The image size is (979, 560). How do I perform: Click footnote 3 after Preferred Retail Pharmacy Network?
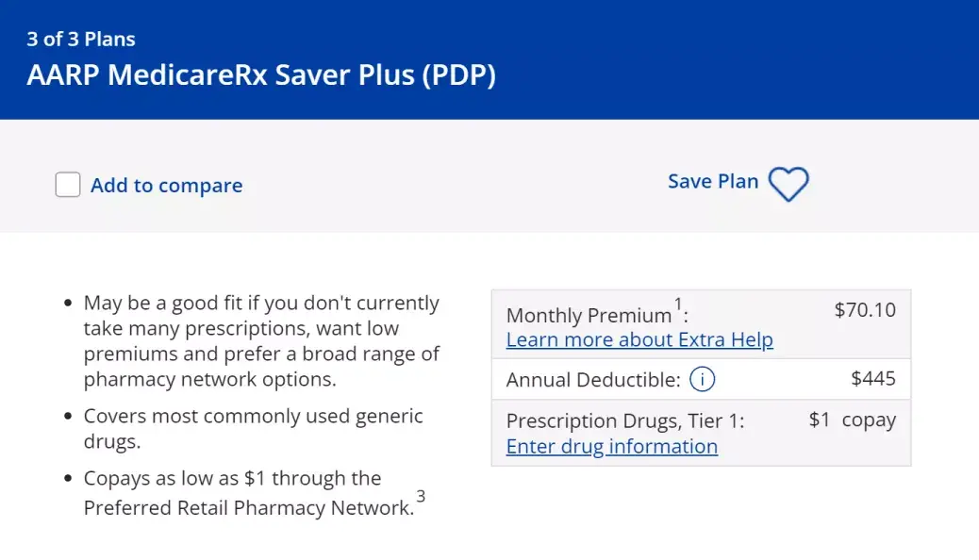(421, 495)
